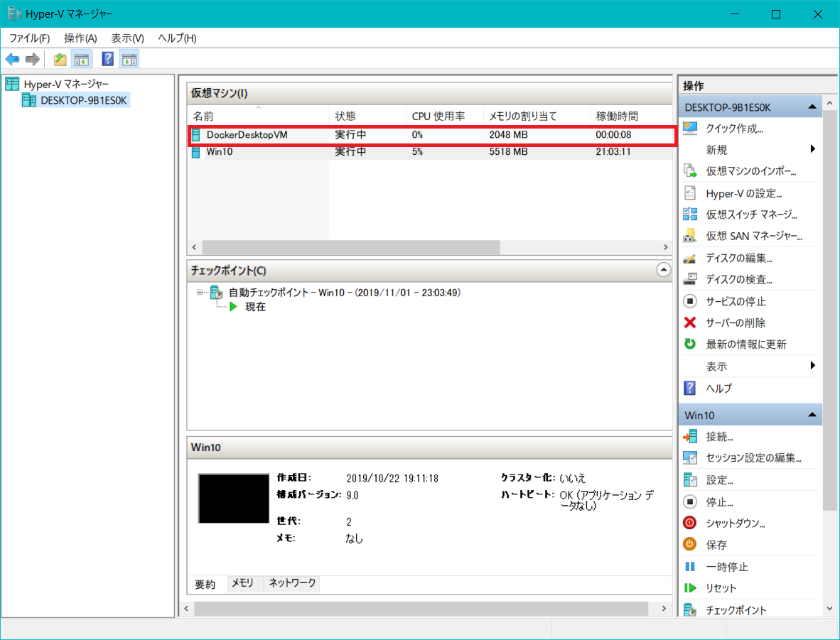Collapse the DESKTOP-9B1ES0K actions section

click(812, 107)
